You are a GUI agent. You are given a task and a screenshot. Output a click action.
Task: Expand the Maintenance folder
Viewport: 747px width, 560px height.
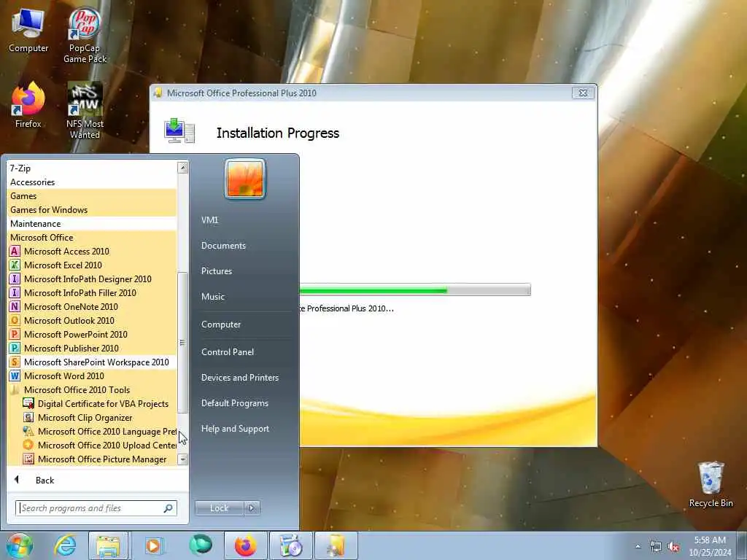(x=35, y=223)
